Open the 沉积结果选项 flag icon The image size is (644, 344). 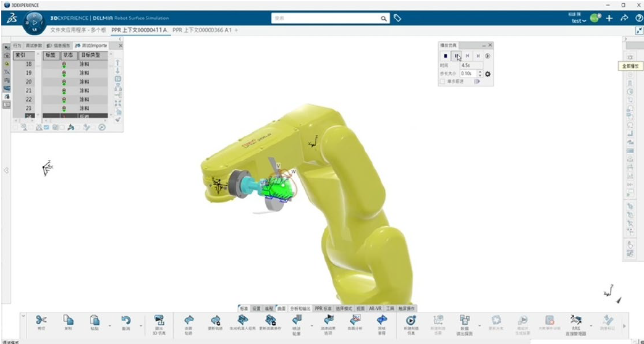pyautogui.click(x=329, y=320)
